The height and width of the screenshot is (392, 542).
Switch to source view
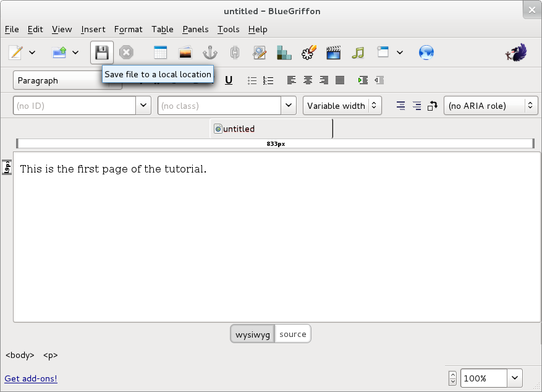[x=292, y=334]
